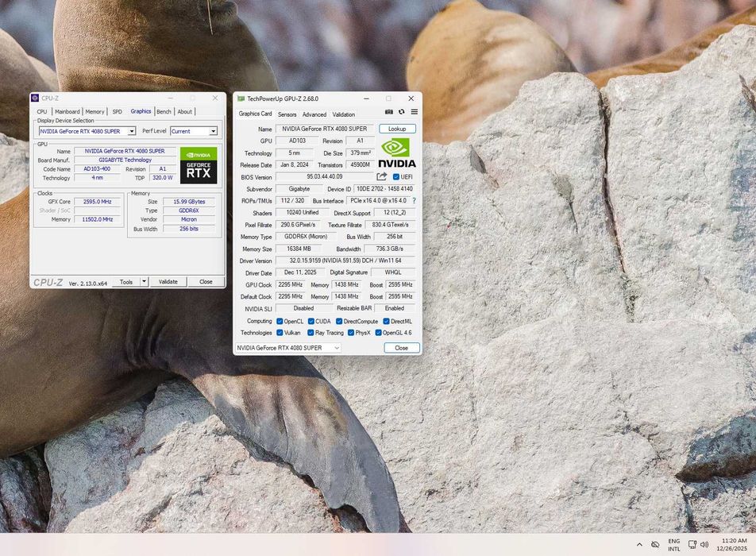756x556 pixels.
Task: Click the GPU-Z screenshot camera icon
Action: point(389,112)
